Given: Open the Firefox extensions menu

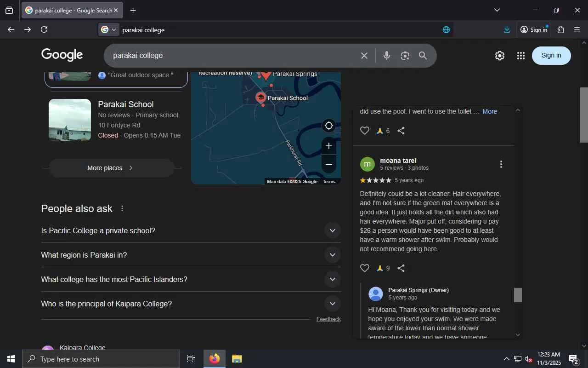Looking at the screenshot, I should coord(560,29).
